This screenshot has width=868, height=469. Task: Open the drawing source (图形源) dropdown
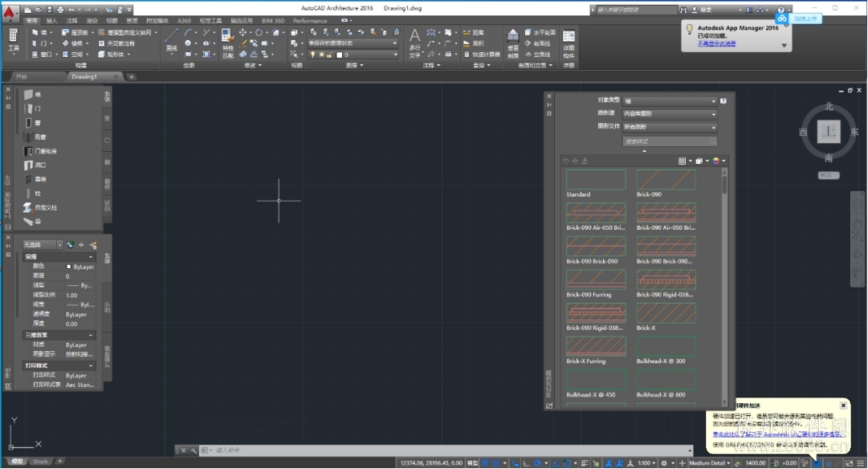pyautogui.click(x=670, y=114)
